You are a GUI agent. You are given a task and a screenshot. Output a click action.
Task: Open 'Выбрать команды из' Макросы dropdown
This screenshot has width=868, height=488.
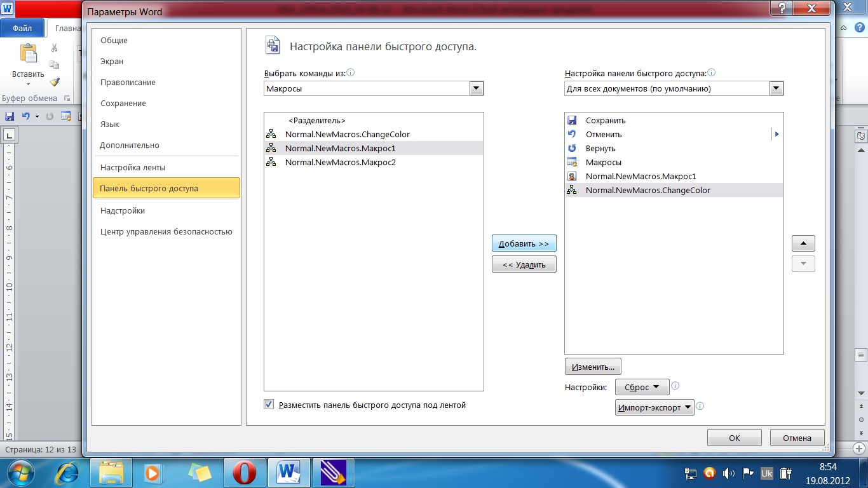pos(477,89)
